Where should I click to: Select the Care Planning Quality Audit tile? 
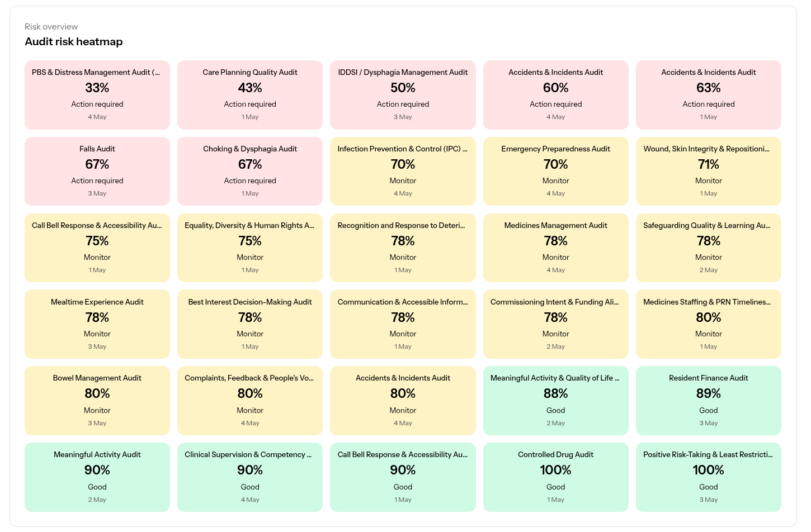[250, 95]
